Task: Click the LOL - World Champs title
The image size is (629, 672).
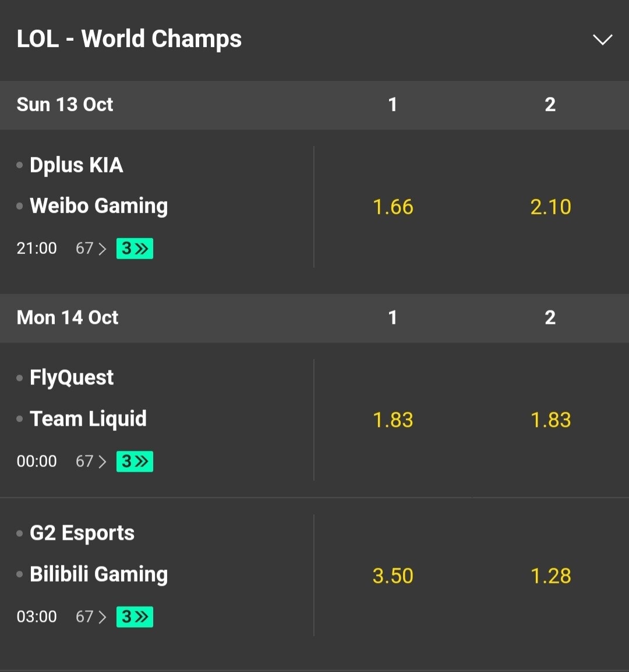Action: (x=129, y=40)
